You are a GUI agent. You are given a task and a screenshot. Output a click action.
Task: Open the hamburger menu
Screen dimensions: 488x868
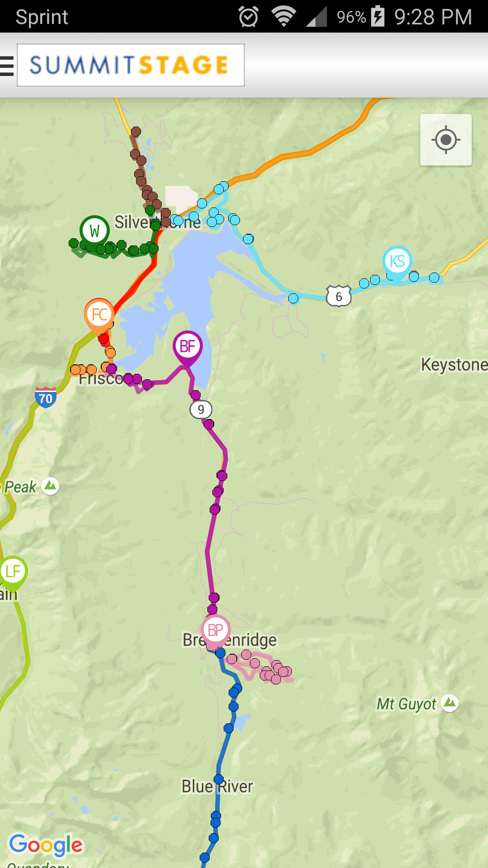(7, 66)
